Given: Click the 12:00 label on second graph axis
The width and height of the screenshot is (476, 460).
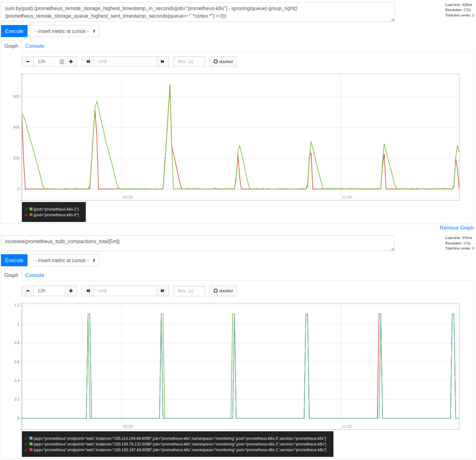Looking at the screenshot, I should (347, 427).
